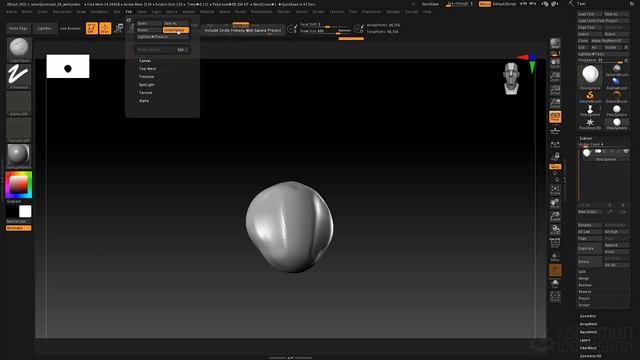Toggle the Floor grid icon
640x360 pixels.
click(x=555, y=130)
